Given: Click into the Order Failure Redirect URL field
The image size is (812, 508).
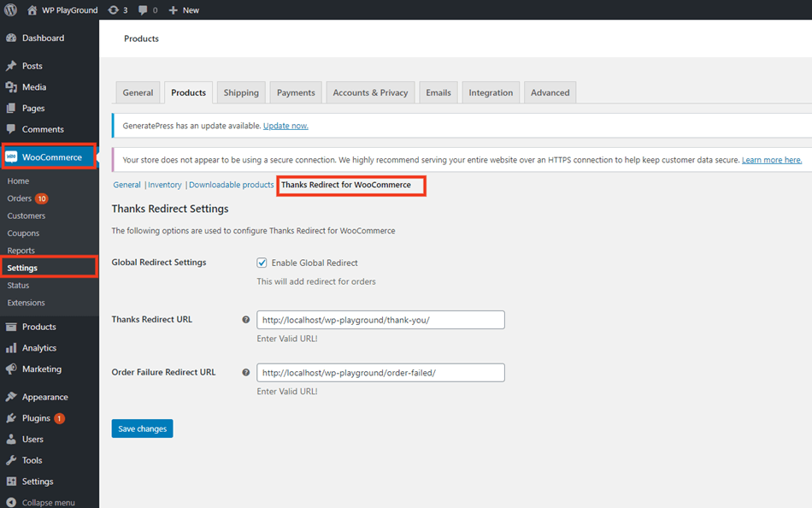Looking at the screenshot, I should (x=380, y=373).
